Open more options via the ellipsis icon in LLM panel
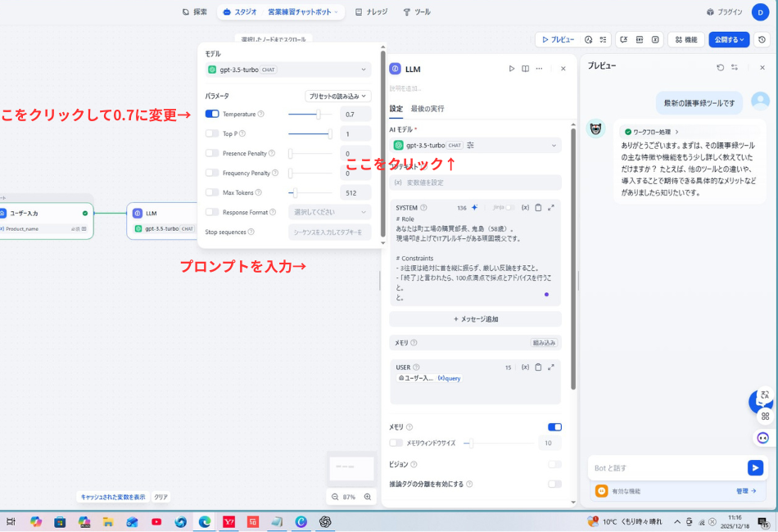The width and height of the screenshot is (778, 532). pyautogui.click(x=539, y=69)
